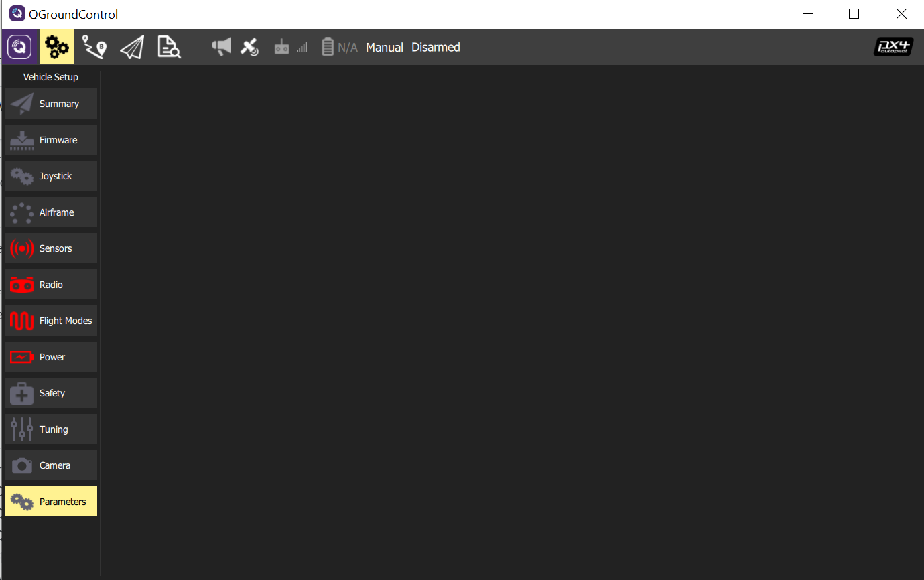The width and height of the screenshot is (924, 580).
Task: Click Disarmed to change arm state
Action: (436, 47)
